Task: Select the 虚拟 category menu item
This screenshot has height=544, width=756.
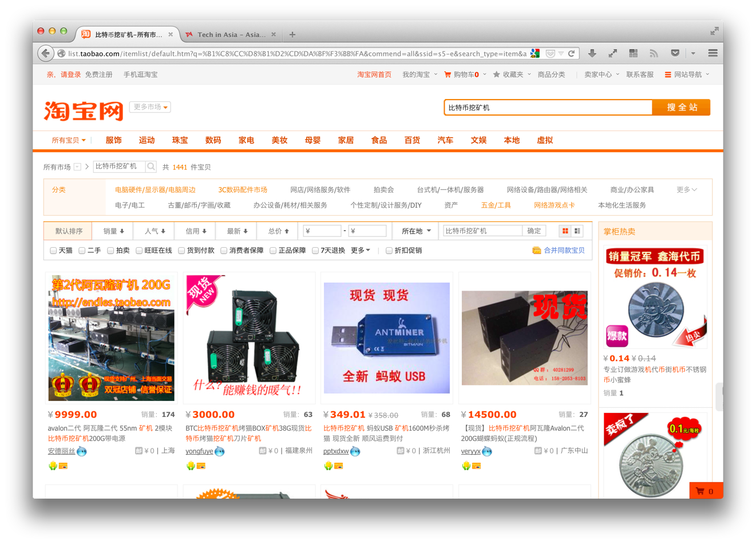Action: [545, 140]
